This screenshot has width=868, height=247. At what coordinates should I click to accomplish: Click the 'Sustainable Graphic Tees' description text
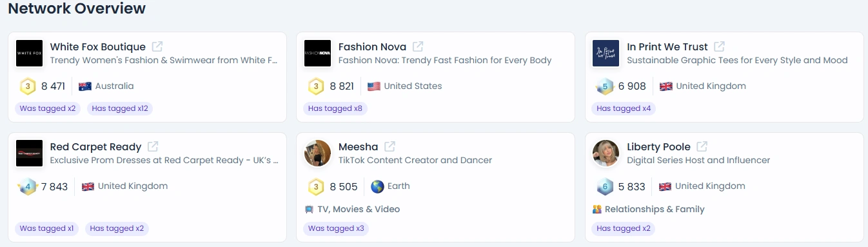click(737, 60)
